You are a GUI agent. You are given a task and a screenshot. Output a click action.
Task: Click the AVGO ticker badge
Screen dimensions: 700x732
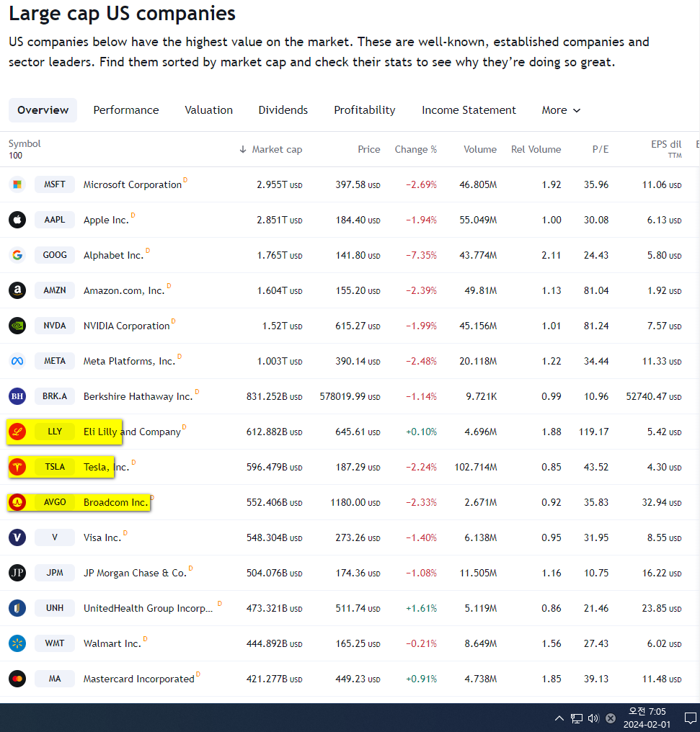click(55, 502)
